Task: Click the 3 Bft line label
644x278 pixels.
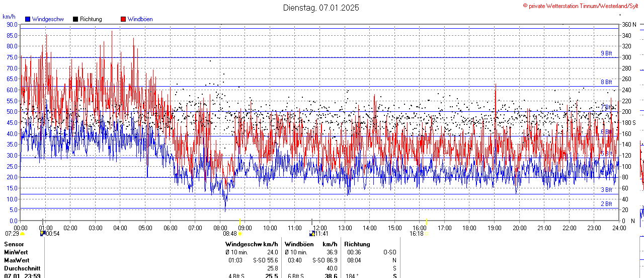Action: 606,189
